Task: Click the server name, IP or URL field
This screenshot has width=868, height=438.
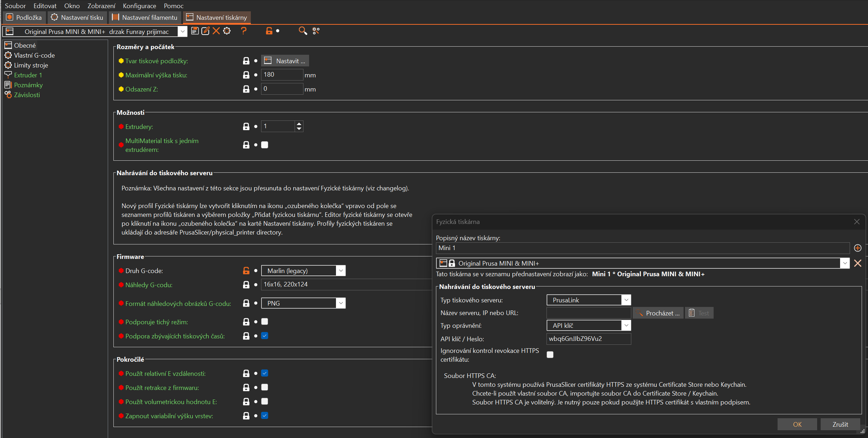Action: pyautogui.click(x=588, y=313)
